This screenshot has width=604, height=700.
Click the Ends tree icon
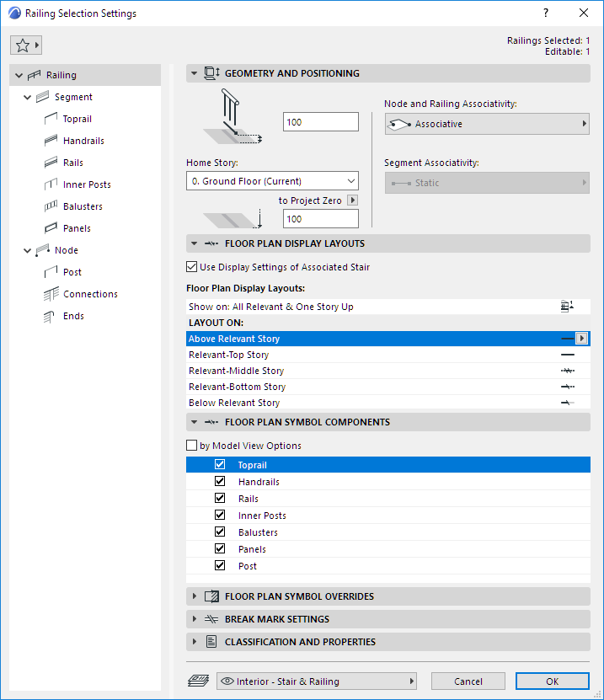(x=50, y=316)
